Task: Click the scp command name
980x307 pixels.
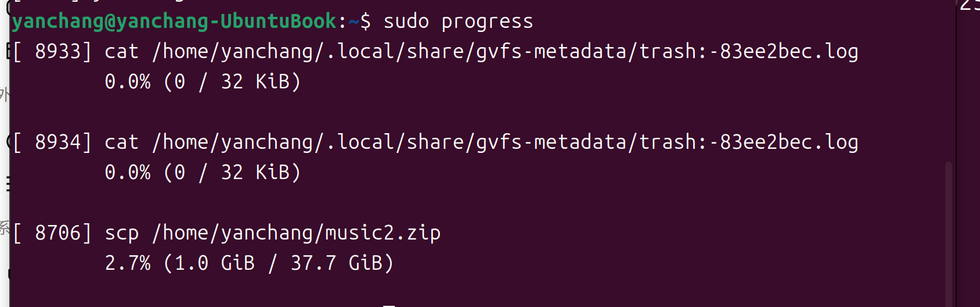Action: click(x=121, y=233)
